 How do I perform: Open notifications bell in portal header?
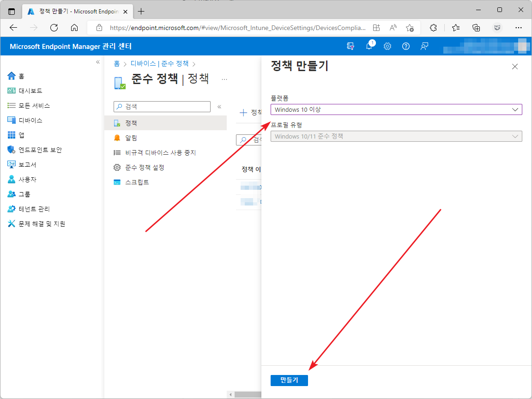[369, 46]
